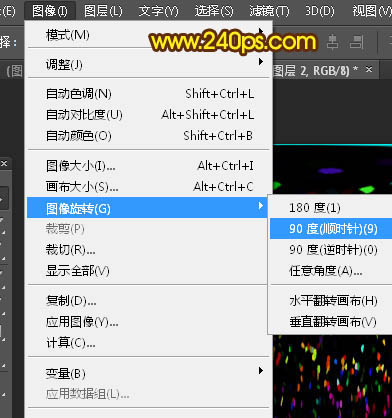
Task: Open the 文字 menu
Action: pos(158,11)
